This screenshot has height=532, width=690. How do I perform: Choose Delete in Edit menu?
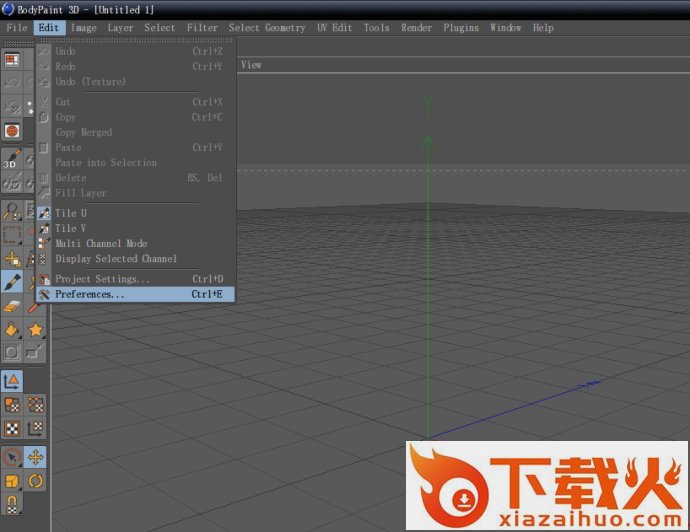click(136, 178)
